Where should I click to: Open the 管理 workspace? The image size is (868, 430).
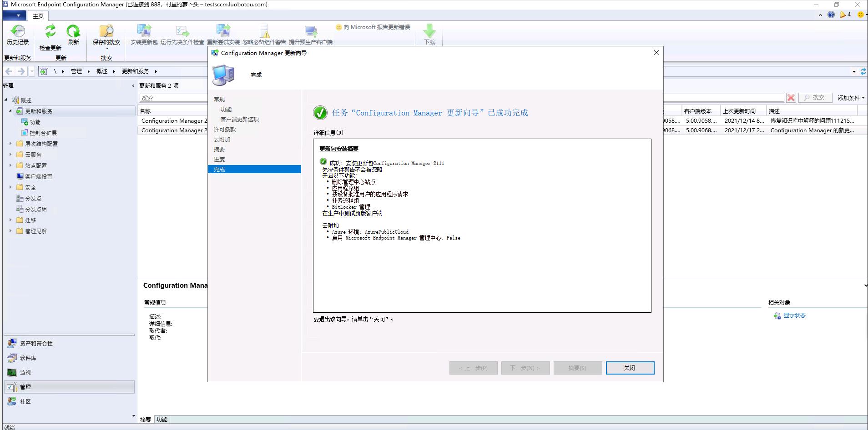(69, 387)
